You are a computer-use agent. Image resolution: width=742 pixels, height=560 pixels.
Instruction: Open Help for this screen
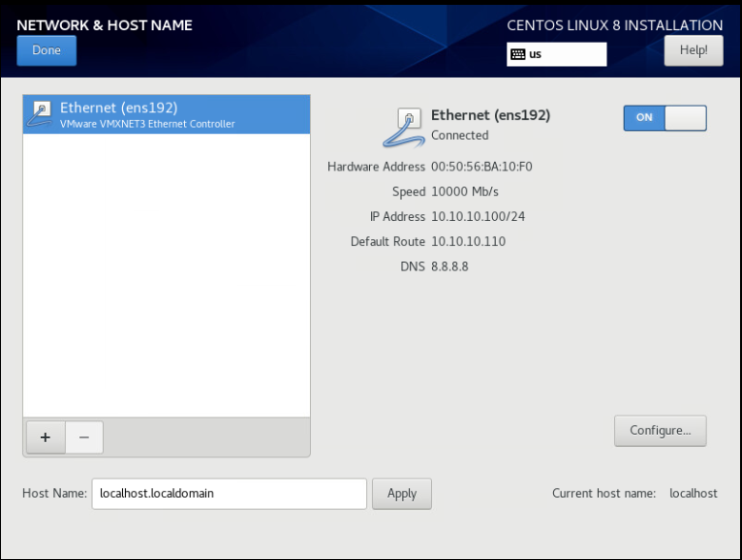[x=694, y=50]
